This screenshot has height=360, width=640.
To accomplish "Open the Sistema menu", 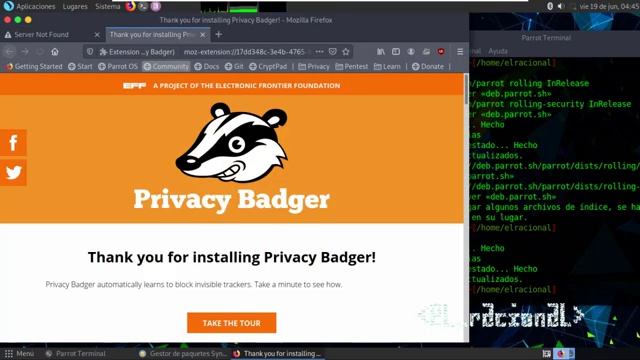I will (107, 7).
